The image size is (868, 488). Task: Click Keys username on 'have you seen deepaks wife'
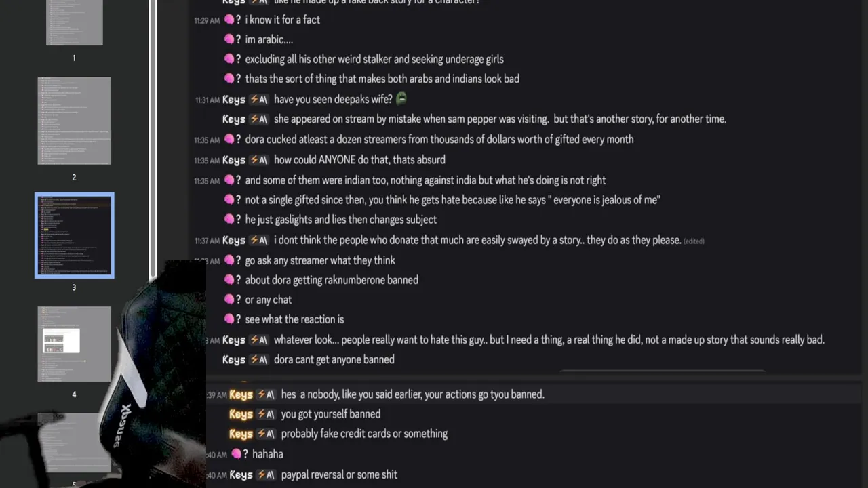click(x=234, y=100)
